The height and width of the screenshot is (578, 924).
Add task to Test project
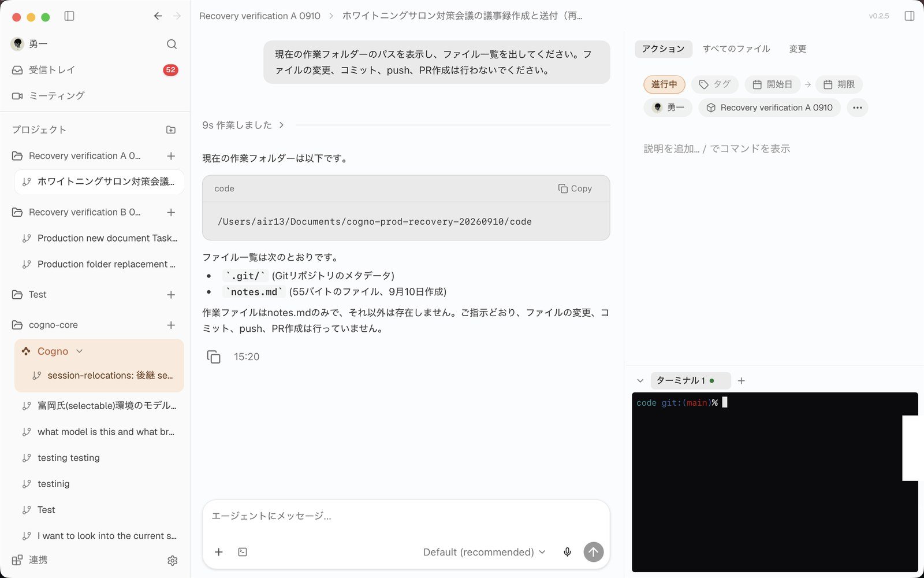pos(171,295)
